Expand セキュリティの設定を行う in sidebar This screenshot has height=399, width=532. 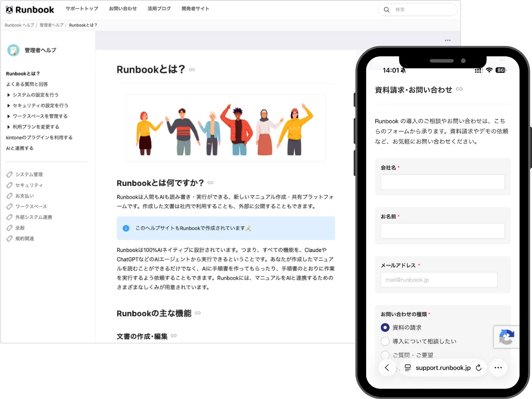coord(9,106)
